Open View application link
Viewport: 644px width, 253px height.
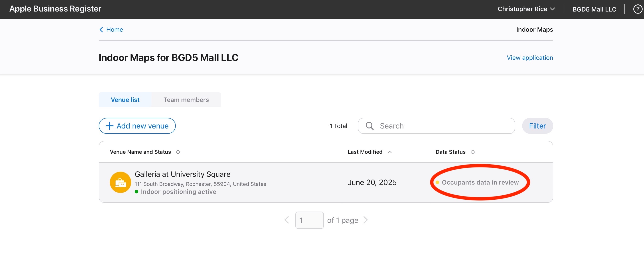[x=530, y=58]
